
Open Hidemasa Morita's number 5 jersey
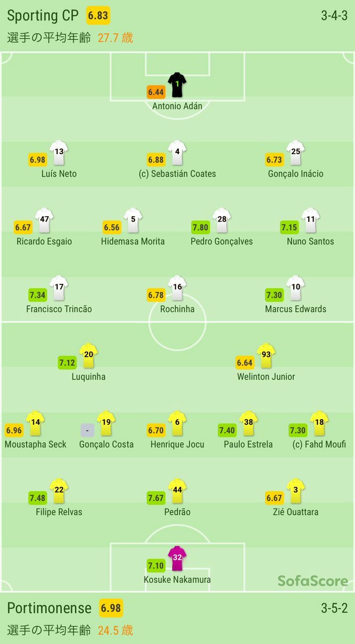pyautogui.click(x=132, y=220)
